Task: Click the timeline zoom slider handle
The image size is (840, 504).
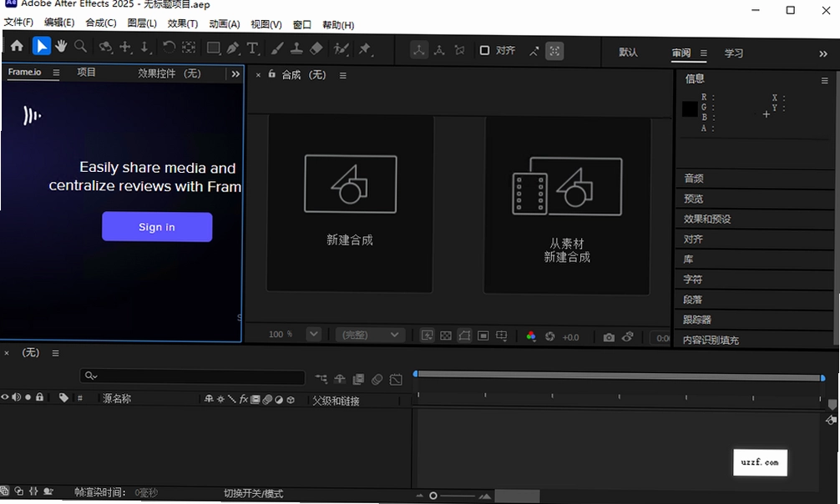Action: point(433,496)
